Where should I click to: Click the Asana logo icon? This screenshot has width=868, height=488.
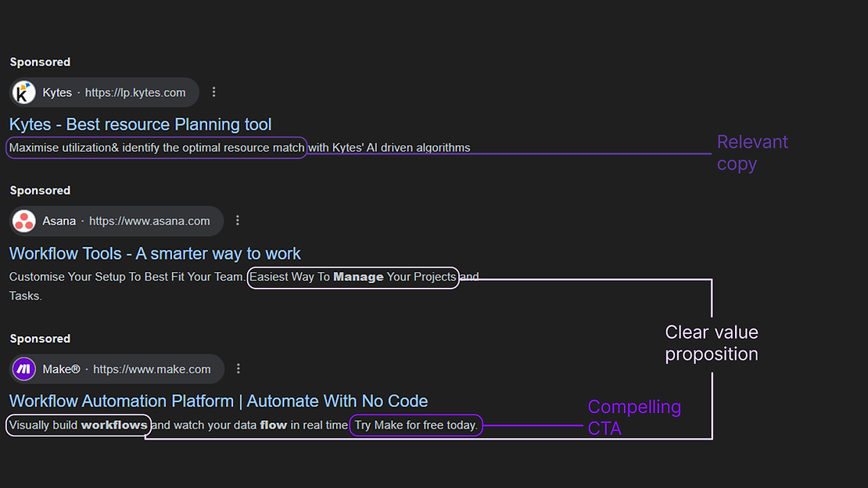(23, 221)
